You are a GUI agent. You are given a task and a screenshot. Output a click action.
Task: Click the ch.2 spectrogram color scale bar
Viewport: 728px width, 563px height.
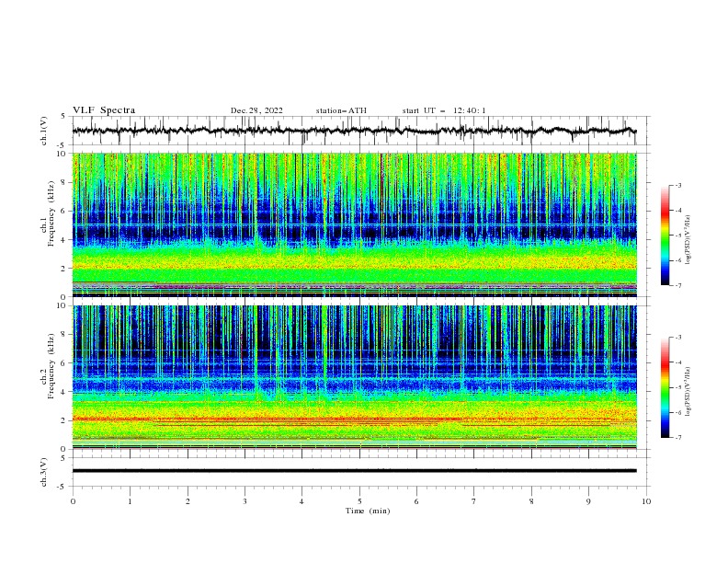(665, 387)
